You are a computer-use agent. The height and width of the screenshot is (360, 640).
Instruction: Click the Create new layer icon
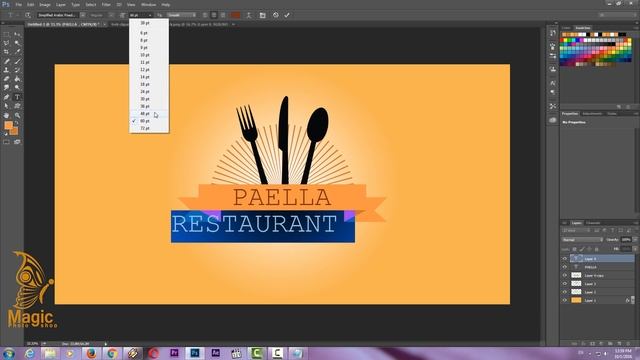(619, 344)
